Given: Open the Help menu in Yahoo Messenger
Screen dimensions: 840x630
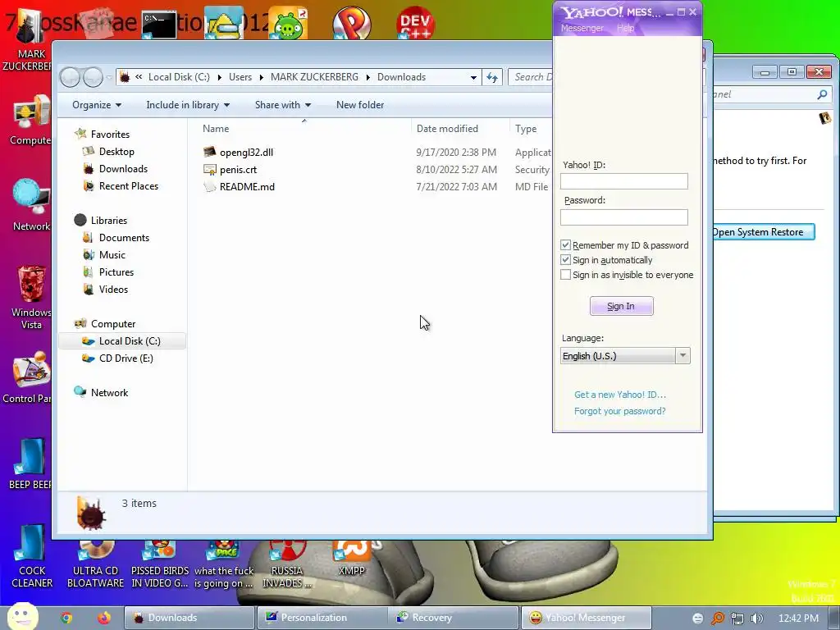Looking at the screenshot, I should [625, 28].
